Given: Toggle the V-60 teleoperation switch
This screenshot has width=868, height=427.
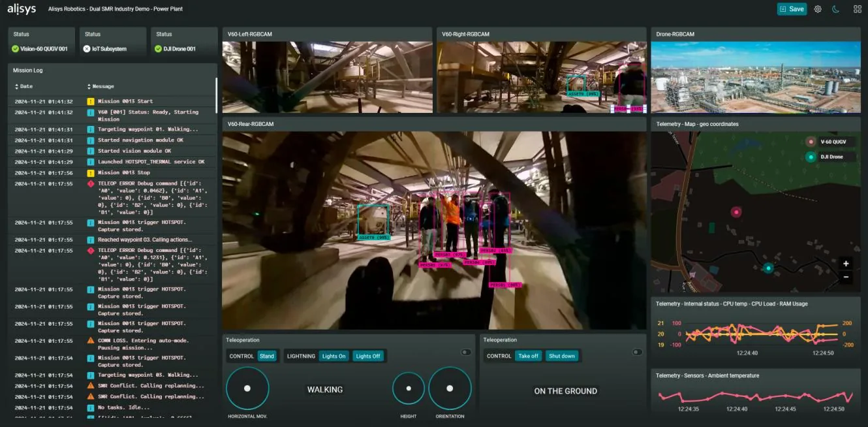Looking at the screenshot, I should click(466, 352).
